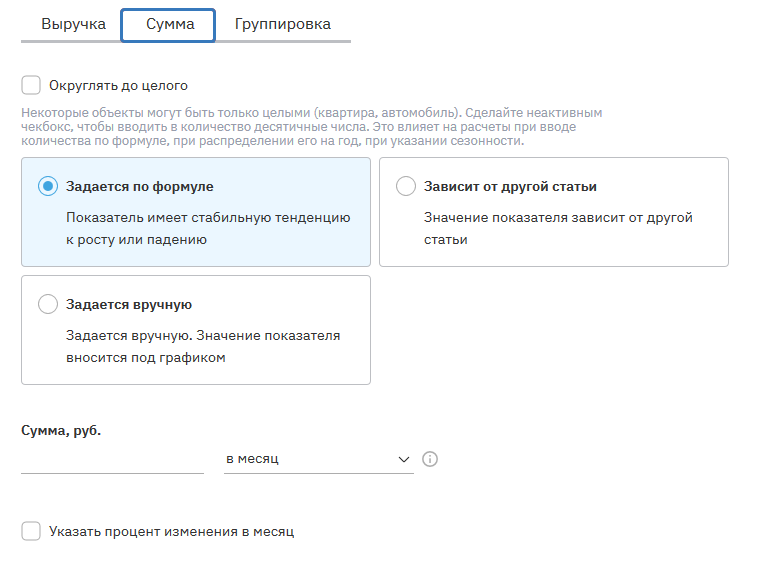Open the в месяц period selector
Image resolution: width=765 pixels, height=583 pixels.
coord(310,459)
